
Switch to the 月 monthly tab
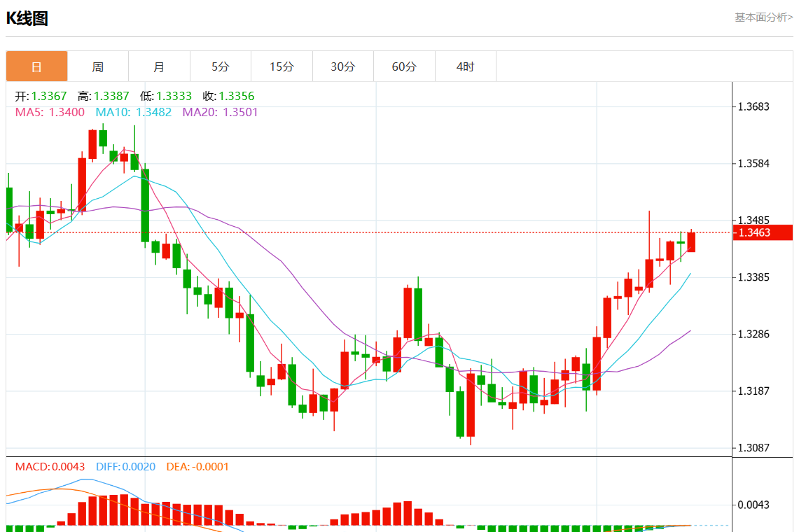click(x=159, y=66)
